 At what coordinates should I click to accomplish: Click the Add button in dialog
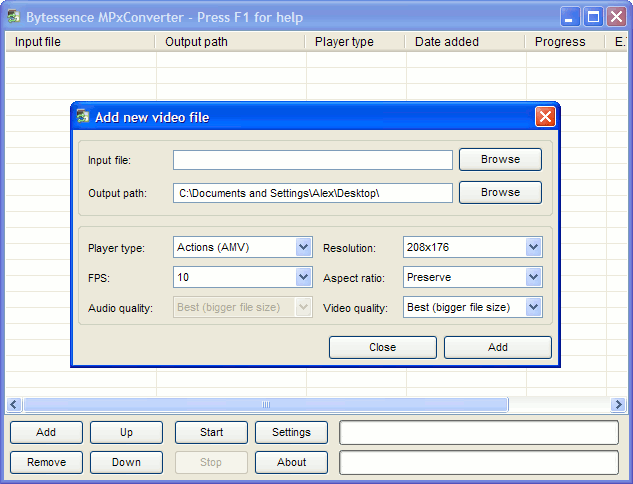click(498, 348)
